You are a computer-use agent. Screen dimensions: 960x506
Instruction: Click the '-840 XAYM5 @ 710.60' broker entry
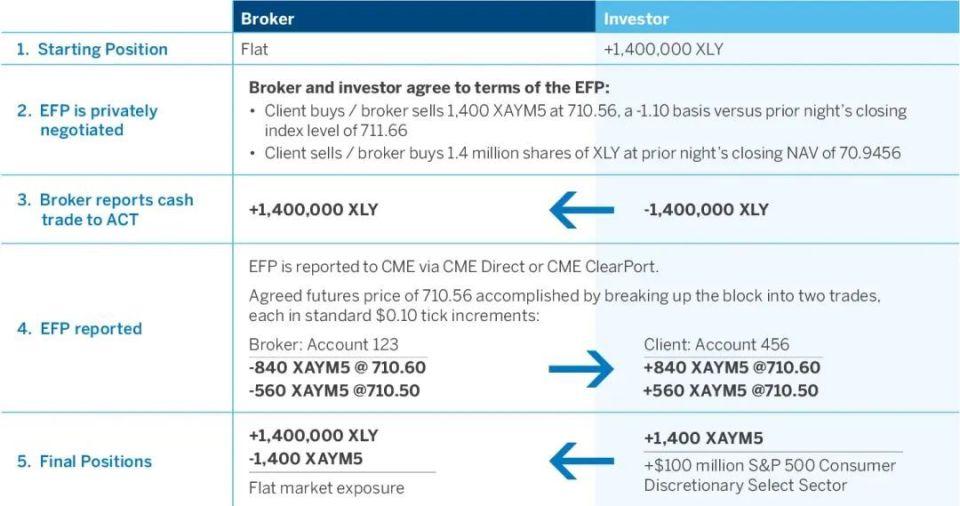337,368
